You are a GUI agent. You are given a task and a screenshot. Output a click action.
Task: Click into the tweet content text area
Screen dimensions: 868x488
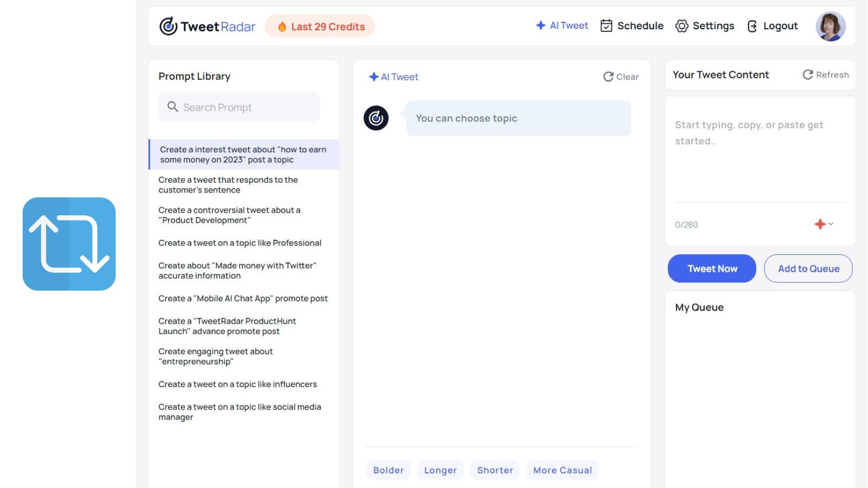coord(759,157)
